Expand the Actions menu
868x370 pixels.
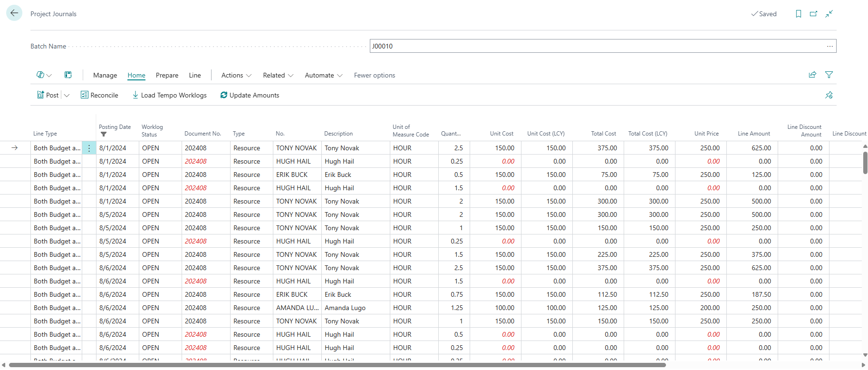(236, 75)
